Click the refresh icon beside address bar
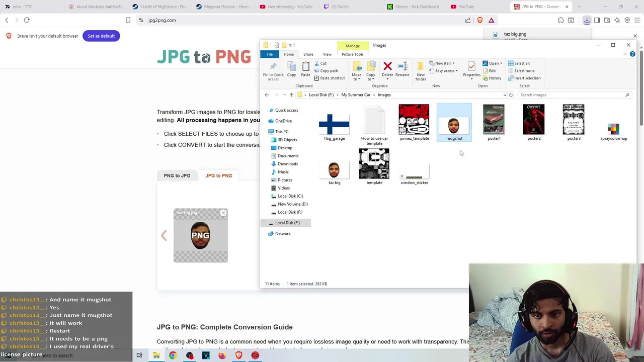This screenshot has width=644, height=362. point(511,95)
